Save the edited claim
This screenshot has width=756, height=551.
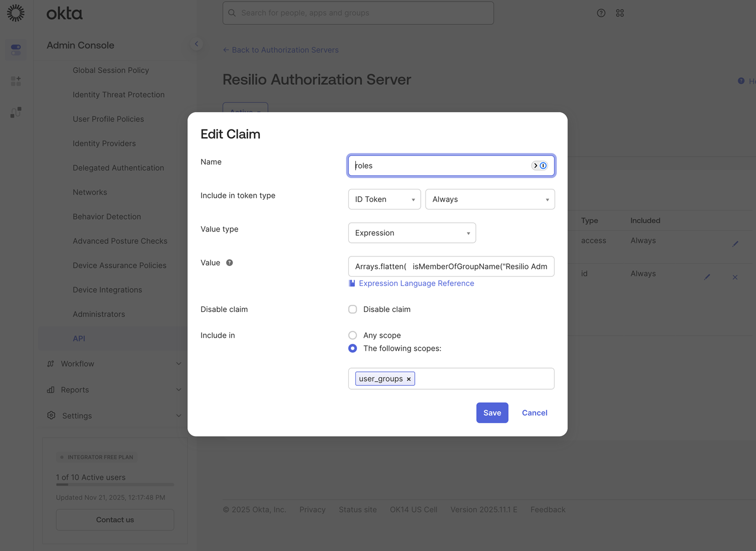pos(492,412)
